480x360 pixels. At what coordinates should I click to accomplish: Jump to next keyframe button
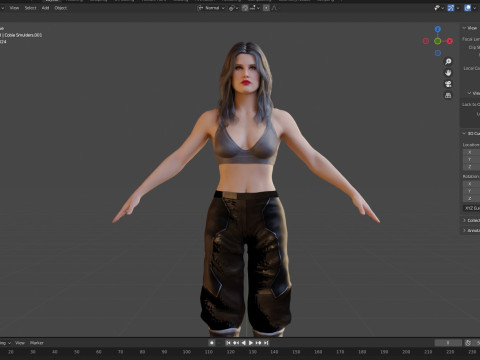tap(258, 343)
